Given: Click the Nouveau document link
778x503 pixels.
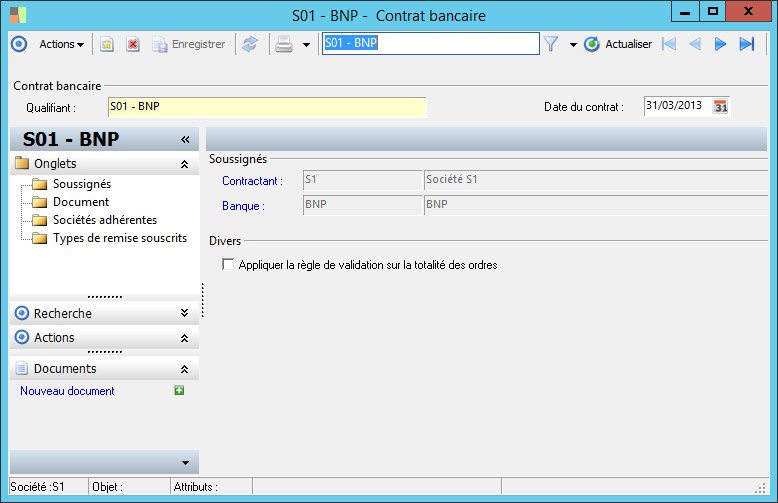Looking at the screenshot, I should coord(67,391).
